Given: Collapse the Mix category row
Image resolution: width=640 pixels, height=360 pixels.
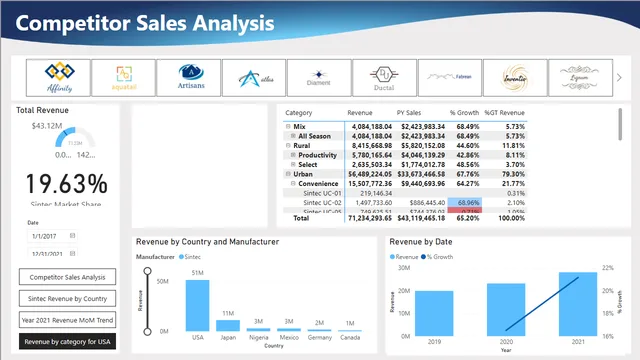Looking at the screenshot, I should click(288, 127).
